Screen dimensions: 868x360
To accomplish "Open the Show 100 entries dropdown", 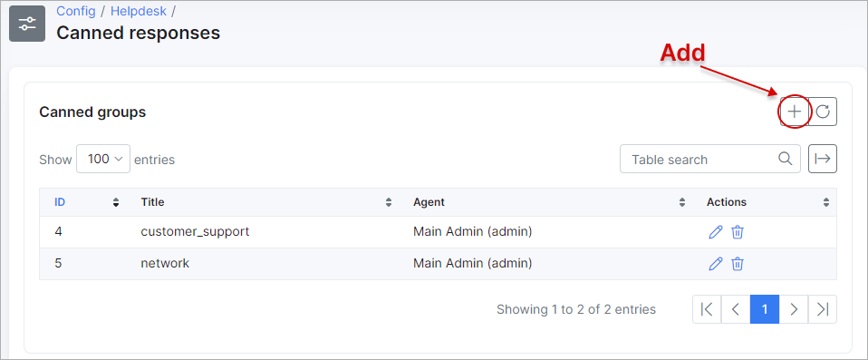I will (103, 159).
